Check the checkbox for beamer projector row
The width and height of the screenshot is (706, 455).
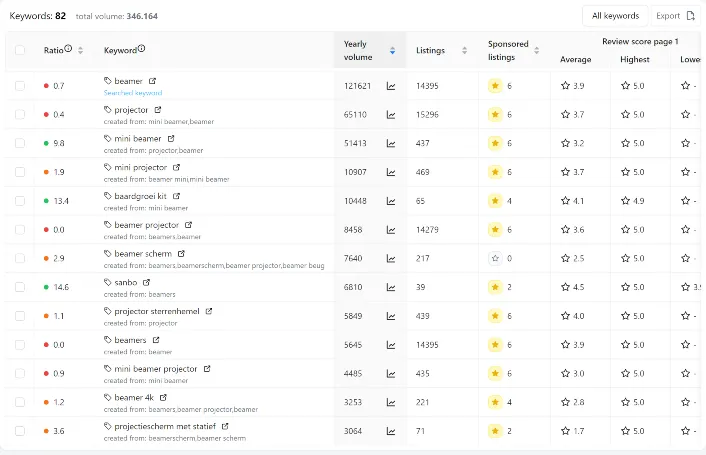20,230
